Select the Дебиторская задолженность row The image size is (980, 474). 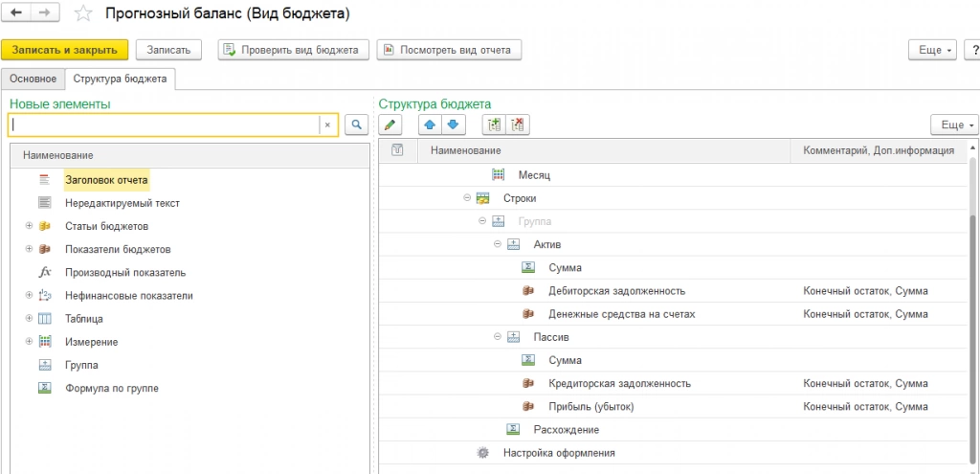pyautogui.click(x=616, y=291)
